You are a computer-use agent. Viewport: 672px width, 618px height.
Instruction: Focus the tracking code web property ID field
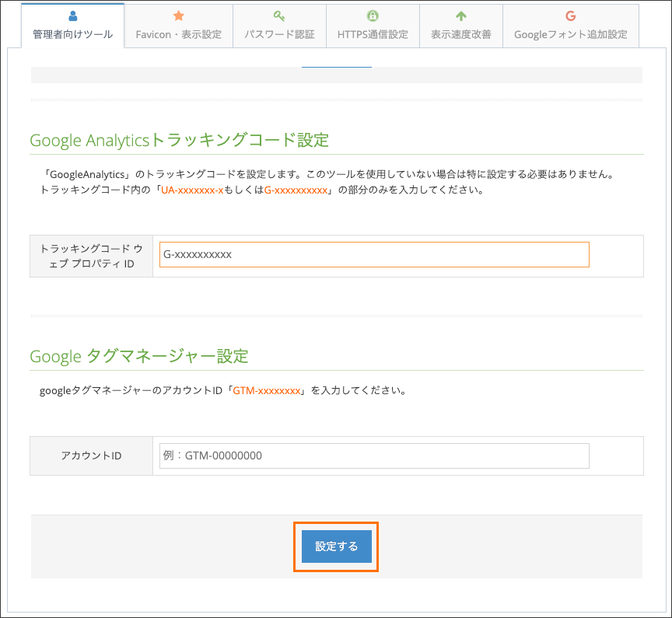coord(374,254)
